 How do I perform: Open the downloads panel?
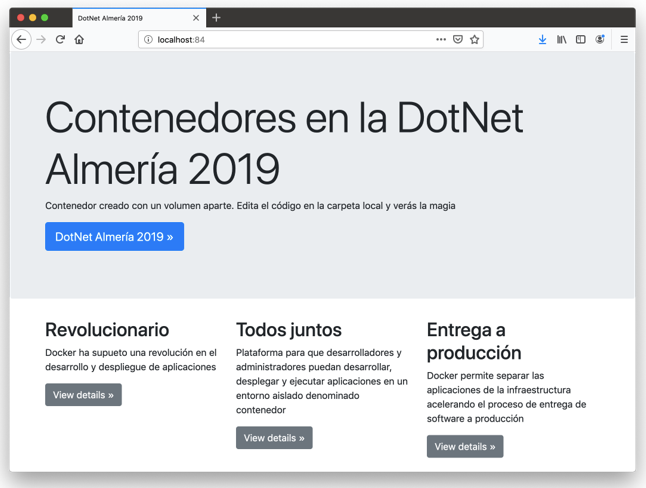(543, 40)
